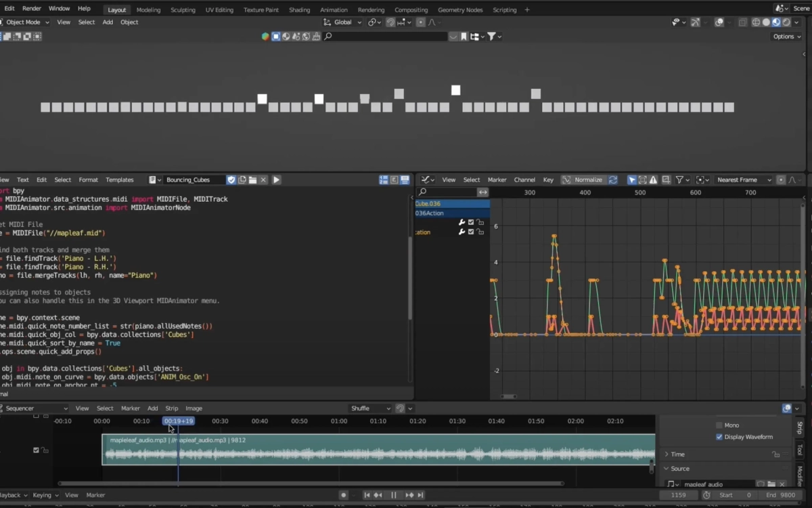Uncheck Display Waveform option
The width and height of the screenshot is (812, 508).
(719, 437)
